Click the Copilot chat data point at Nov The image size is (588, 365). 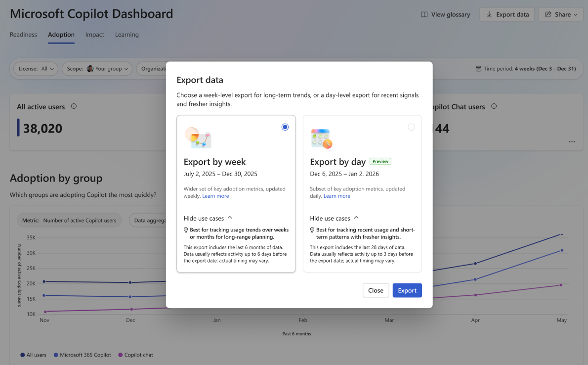coord(45,311)
